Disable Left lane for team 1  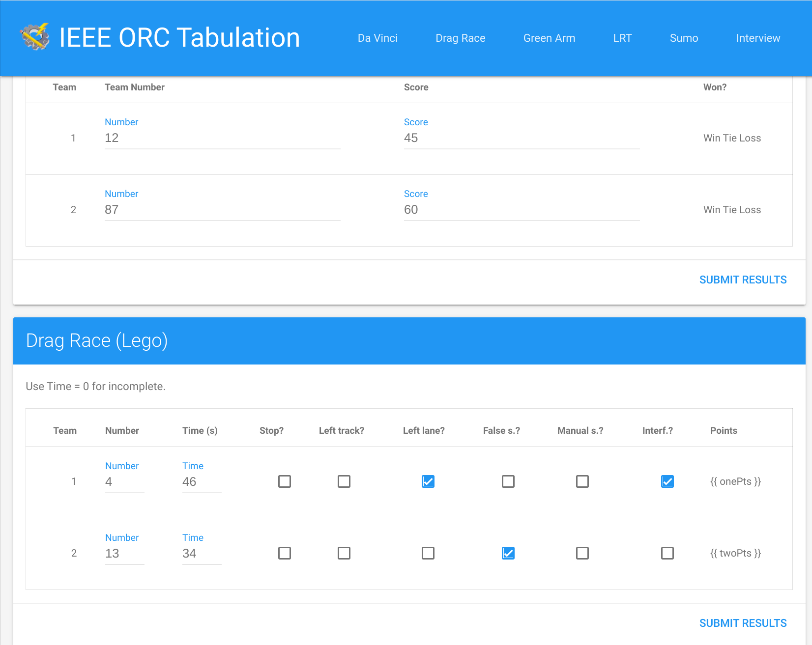428,481
